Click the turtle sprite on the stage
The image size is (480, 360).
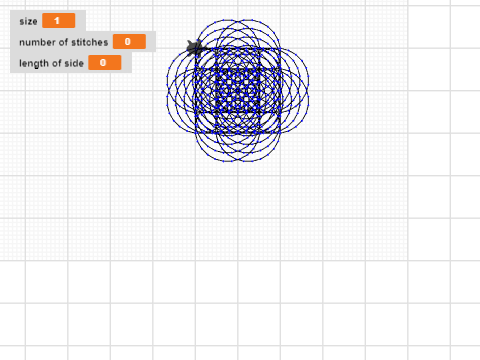(194, 47)
